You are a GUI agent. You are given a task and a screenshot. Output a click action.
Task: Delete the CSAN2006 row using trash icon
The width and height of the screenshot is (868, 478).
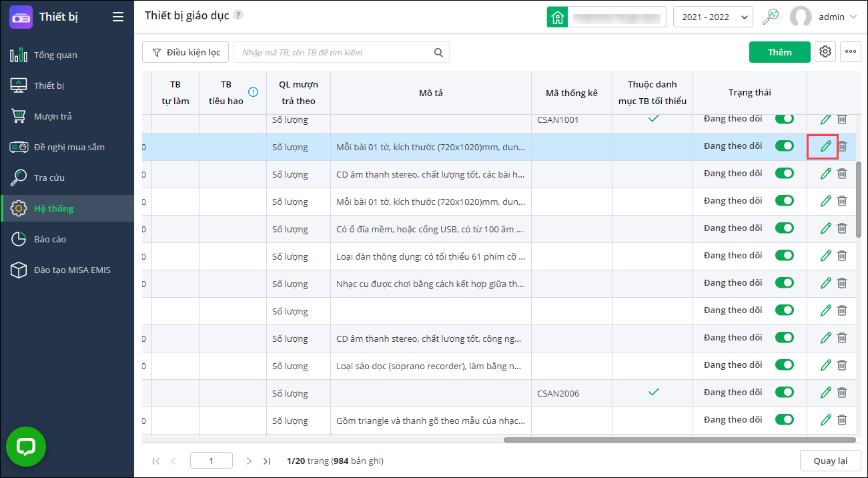(842, 393)
